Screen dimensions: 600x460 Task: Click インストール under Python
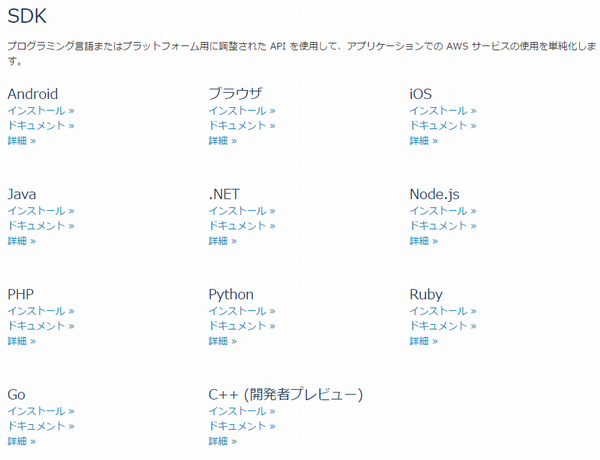241,311
